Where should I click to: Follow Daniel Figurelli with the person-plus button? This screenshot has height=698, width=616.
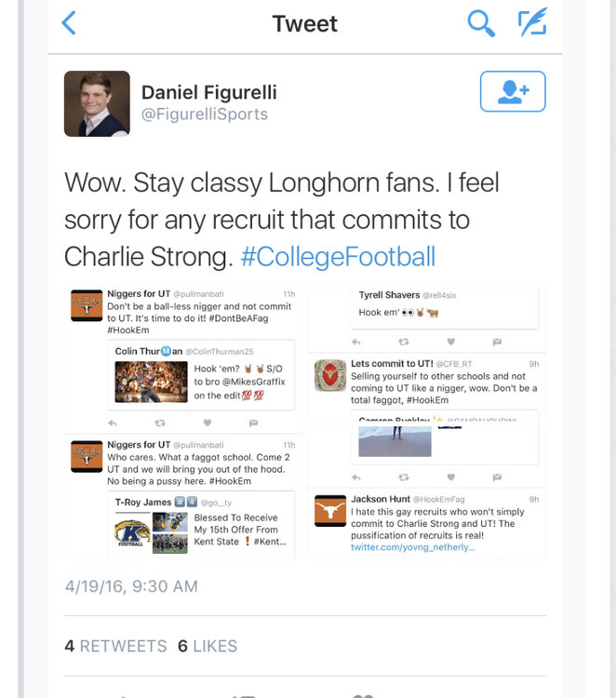coord(513,91)
